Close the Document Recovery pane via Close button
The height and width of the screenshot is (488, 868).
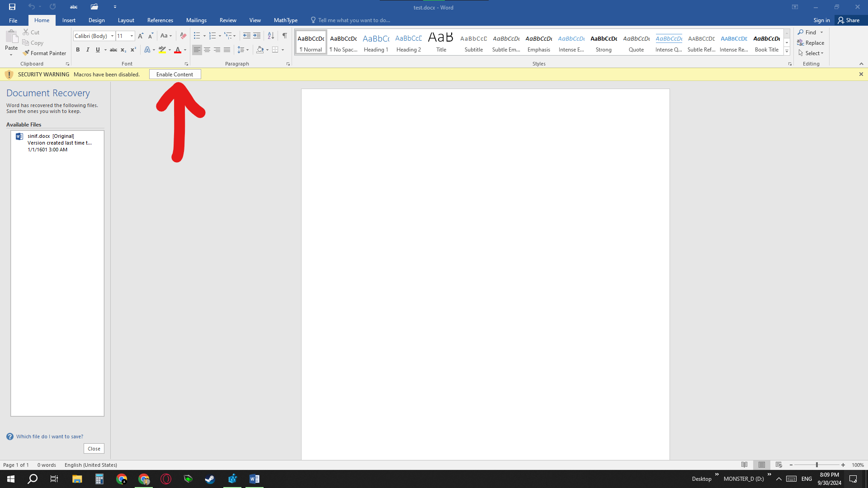[x=94, y=448]
